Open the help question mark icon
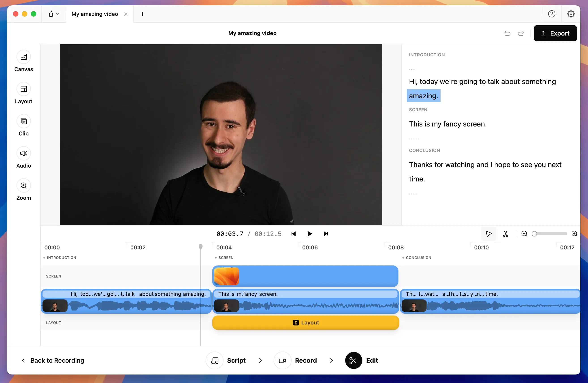Image resolution: width=588 pixels, height=383 pixels. 552,14
